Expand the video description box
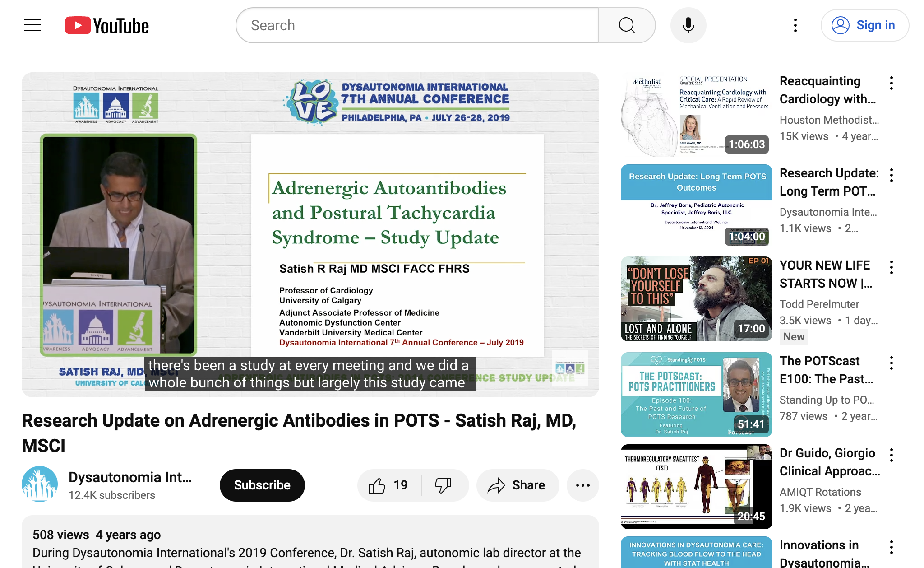The image size is (924, 568). (310, 542)
